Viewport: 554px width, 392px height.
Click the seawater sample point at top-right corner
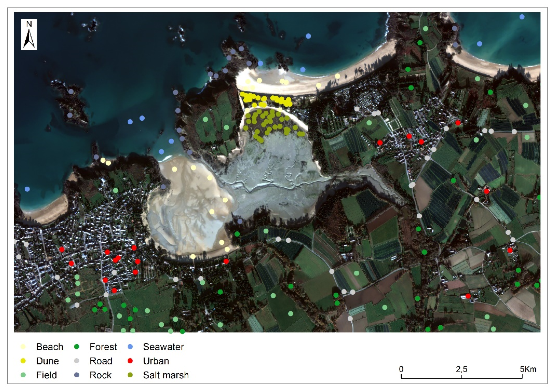tap(522, 17)
